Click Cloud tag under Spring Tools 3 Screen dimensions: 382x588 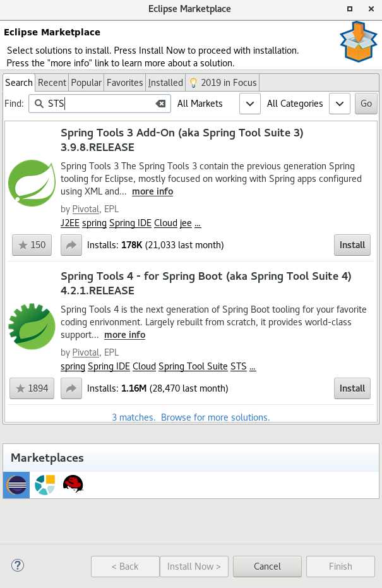point(165,223)
